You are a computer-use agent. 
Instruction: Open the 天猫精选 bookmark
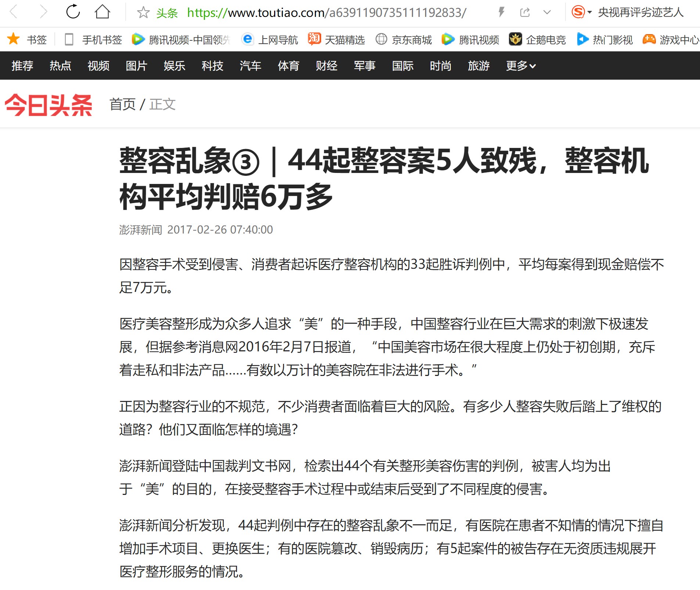pos(336,39)
